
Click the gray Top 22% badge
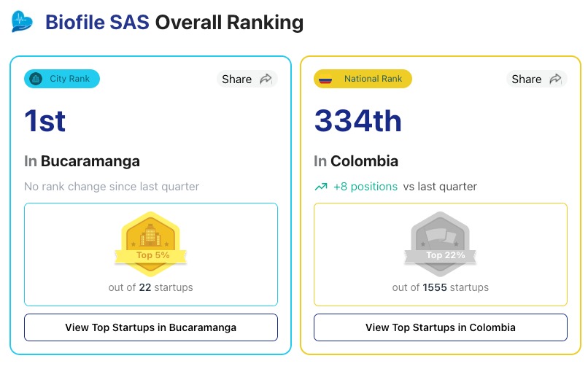click(440, 243)
